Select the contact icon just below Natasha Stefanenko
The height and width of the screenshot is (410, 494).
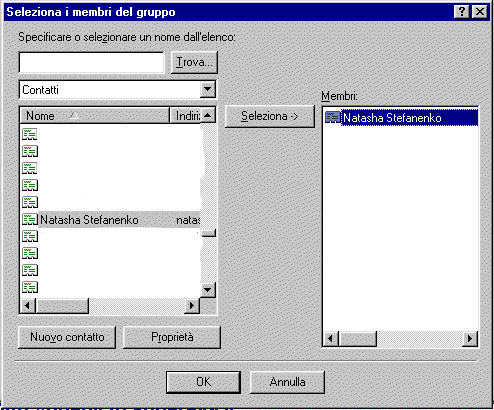click(x=30, y=236)
